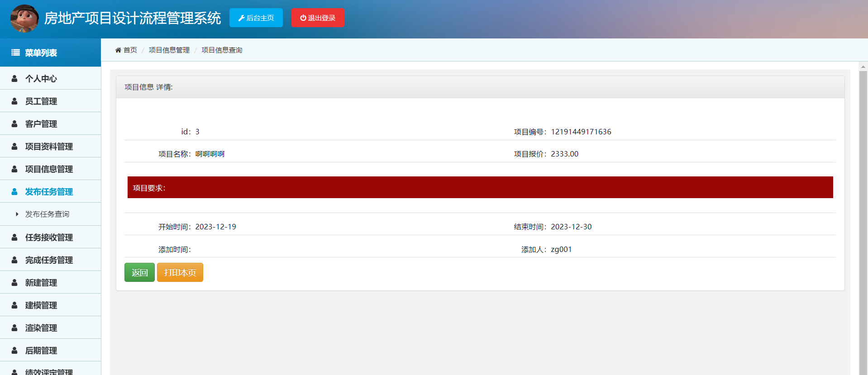Image resolution: width=868 pixels, height=375 pixels.
Task: Click the dark red 项目要求 bar
Action: coord(480,187)
